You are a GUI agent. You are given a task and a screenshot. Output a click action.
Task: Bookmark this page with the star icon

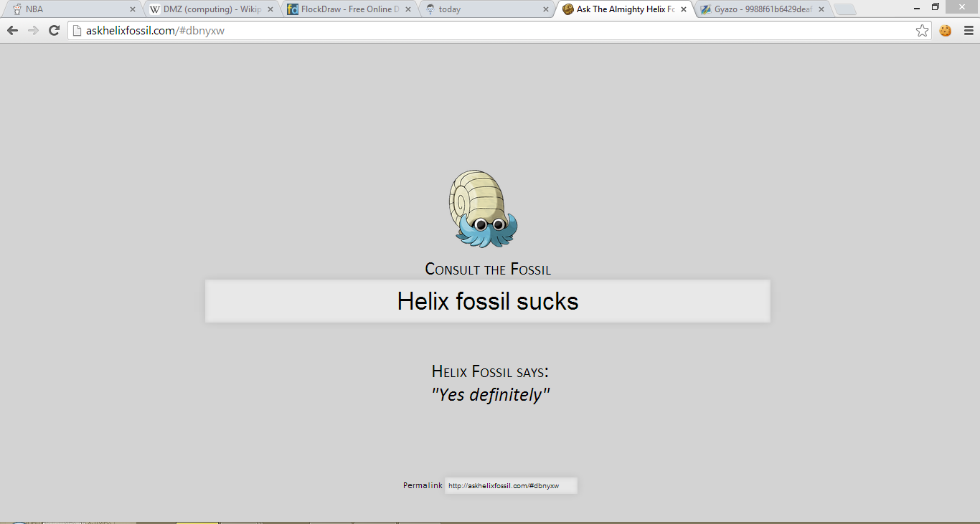923,31
